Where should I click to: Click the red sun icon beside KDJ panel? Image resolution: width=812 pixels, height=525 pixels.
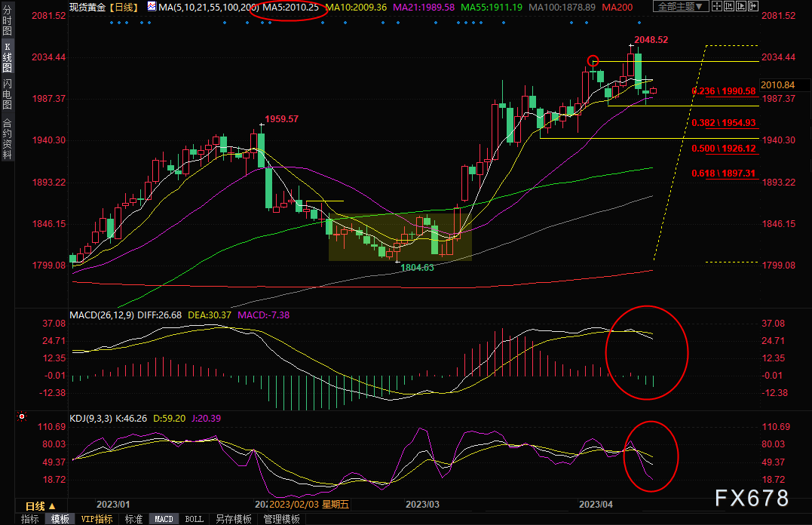[x=21, y=416]
